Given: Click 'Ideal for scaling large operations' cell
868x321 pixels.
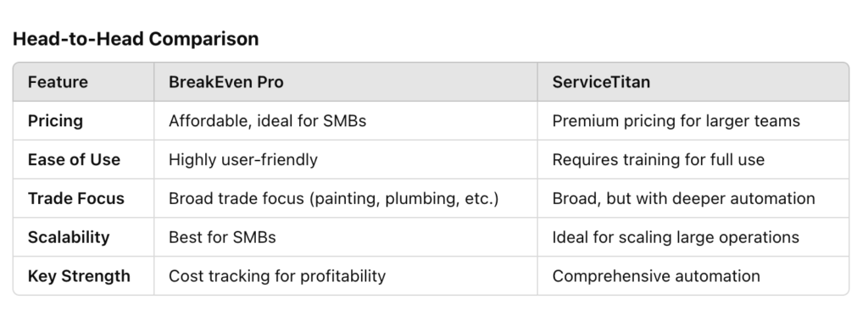Looking at the screenshot, I should 676,237.
